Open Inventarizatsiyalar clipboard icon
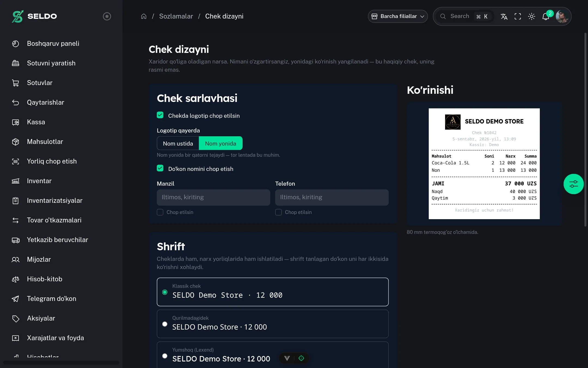 (16, 201)
